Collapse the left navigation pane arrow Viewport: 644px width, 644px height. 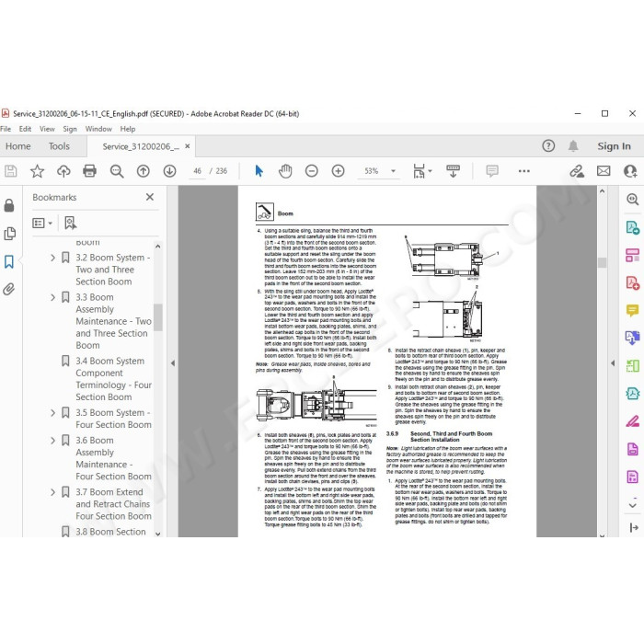click(173, 363)
